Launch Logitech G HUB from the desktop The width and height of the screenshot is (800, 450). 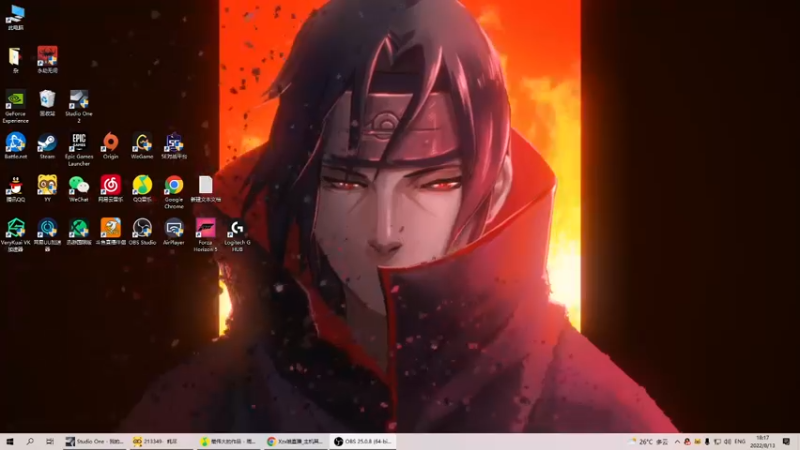click(x=237, y=235)
